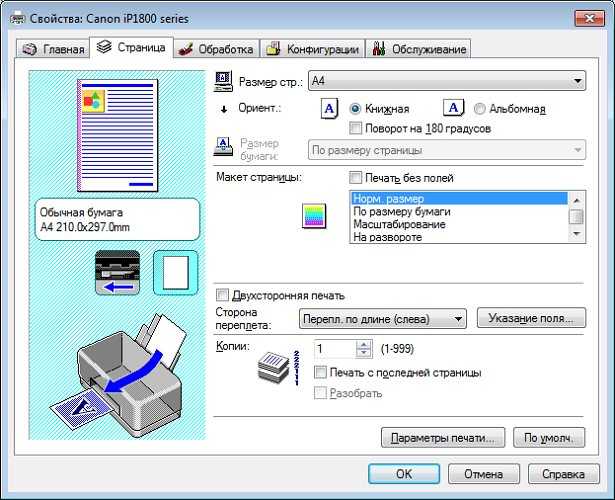Click the portrait orientation A icon

coord(329,108)
